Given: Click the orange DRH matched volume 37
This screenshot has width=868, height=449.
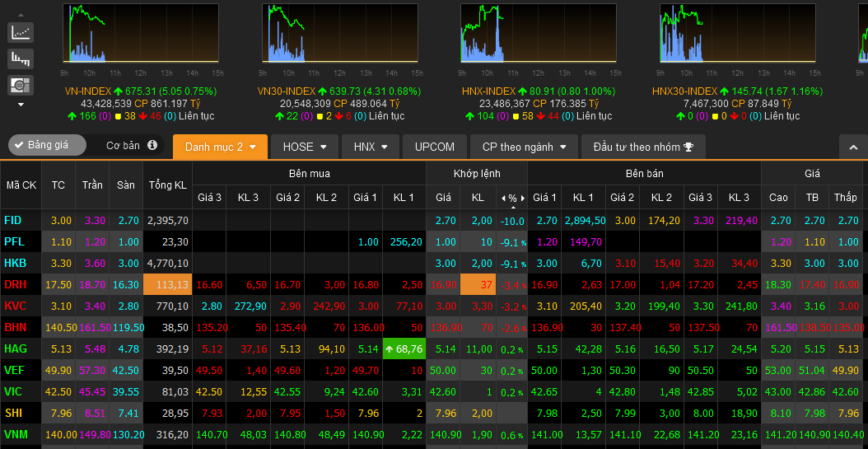Looking at the screenshot, I should (x=478, y=284).
